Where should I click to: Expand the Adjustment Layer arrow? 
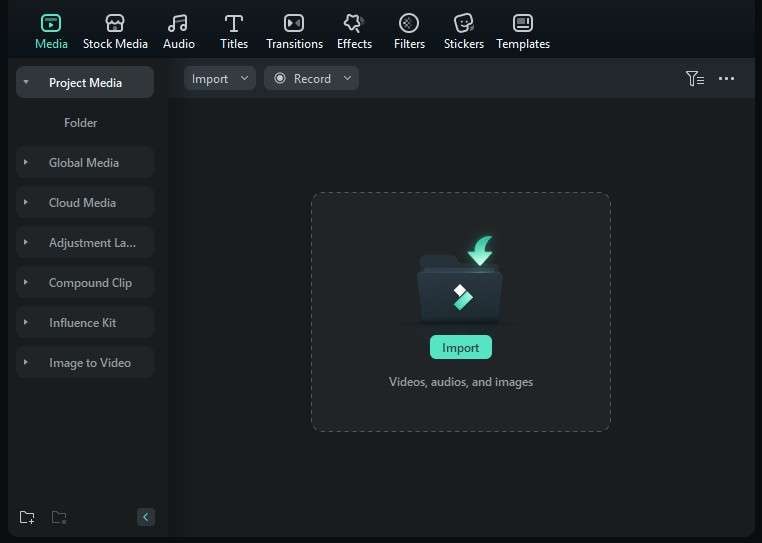pos(26,242)
